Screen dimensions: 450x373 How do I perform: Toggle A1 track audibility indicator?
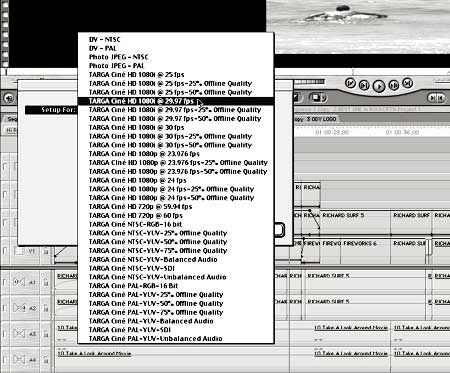coord(5,282)
